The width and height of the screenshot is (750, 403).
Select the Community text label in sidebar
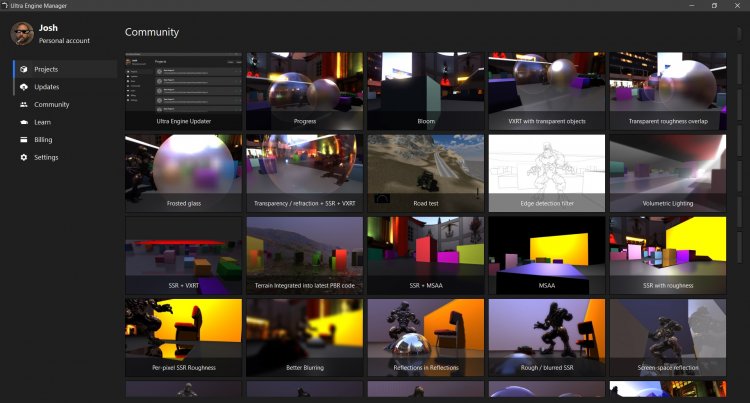coord(52,105)
